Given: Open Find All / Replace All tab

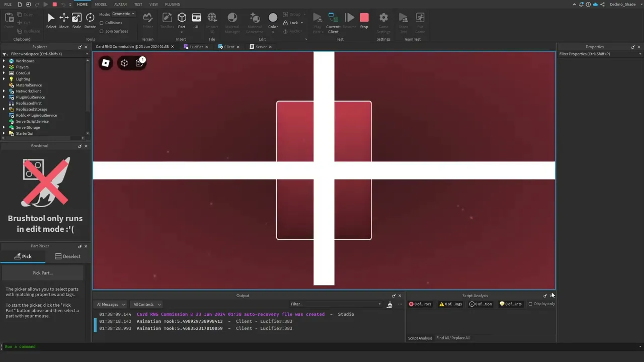Looking at the screenshot, I should tap(453, 338).
